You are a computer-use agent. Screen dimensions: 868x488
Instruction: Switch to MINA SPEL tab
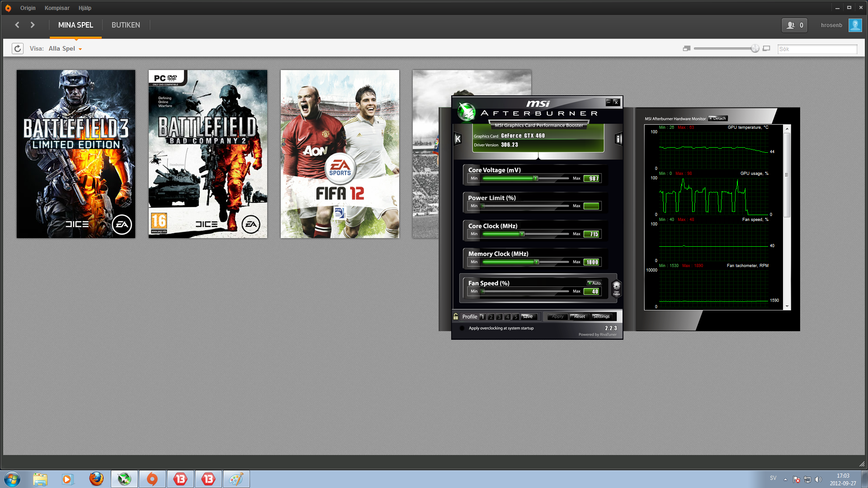[75, 25]
